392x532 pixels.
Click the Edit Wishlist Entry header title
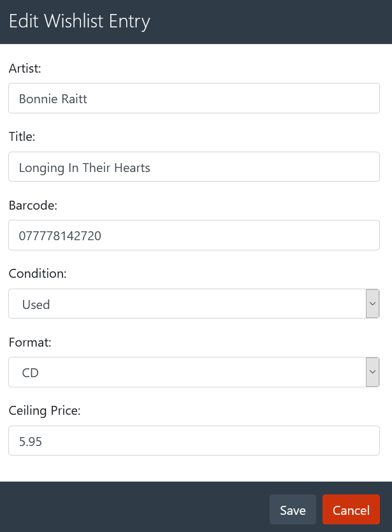tap(80, 21)
